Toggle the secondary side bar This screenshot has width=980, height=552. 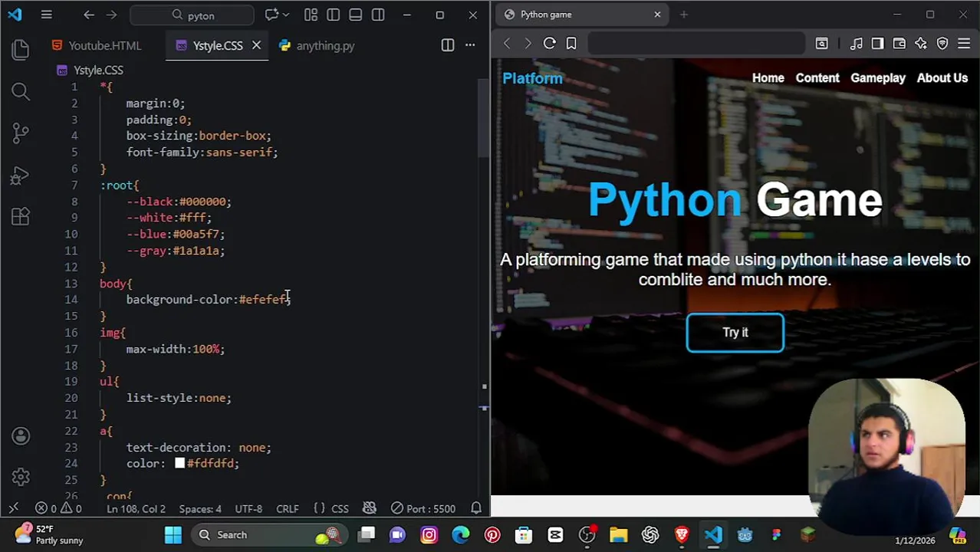[378, 15]
